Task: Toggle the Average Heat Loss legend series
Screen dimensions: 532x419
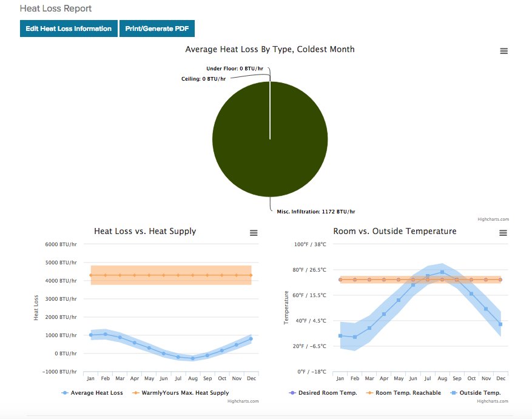Action: (92, 393)
